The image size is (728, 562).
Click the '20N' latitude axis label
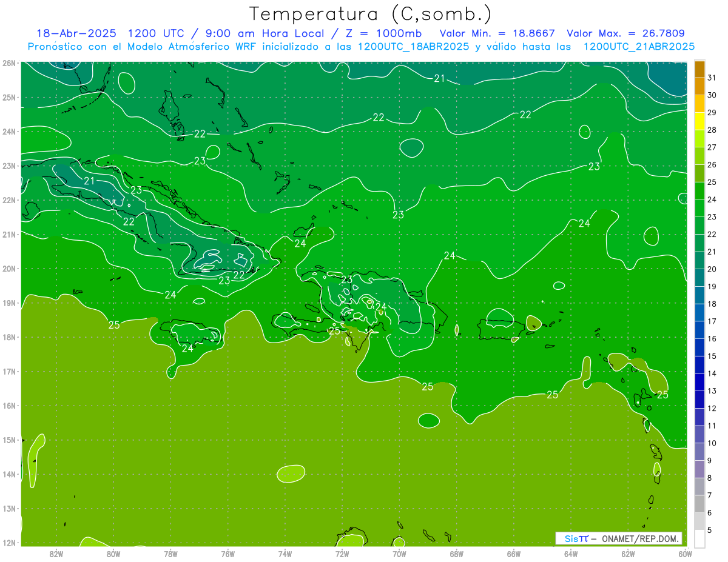9,269
